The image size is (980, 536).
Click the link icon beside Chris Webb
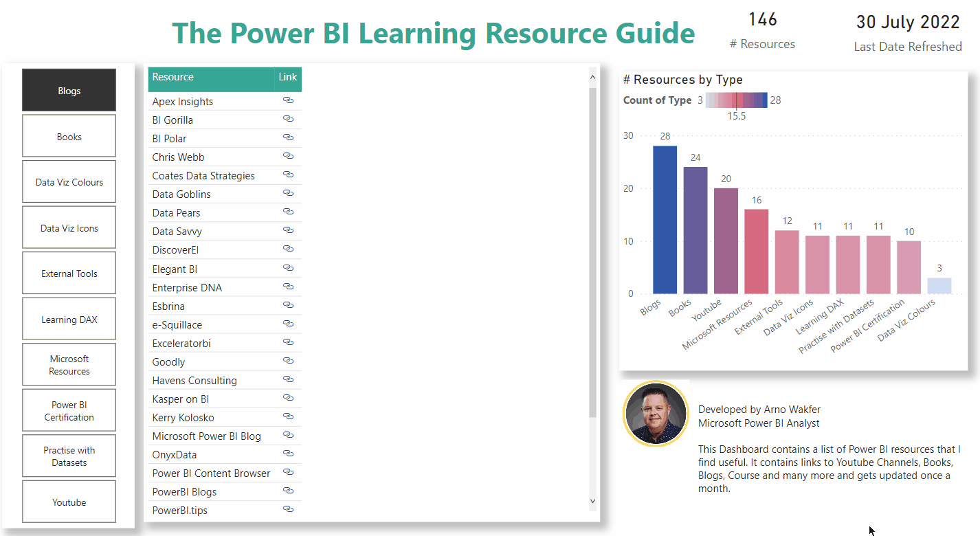tap(288, 157)
